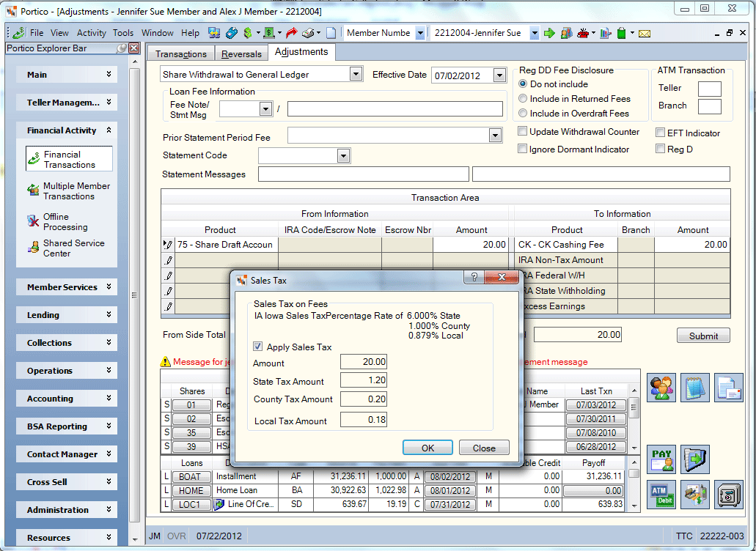
Task: Check Ignore Dormant Indicator
Action: [x=522, y=149]
